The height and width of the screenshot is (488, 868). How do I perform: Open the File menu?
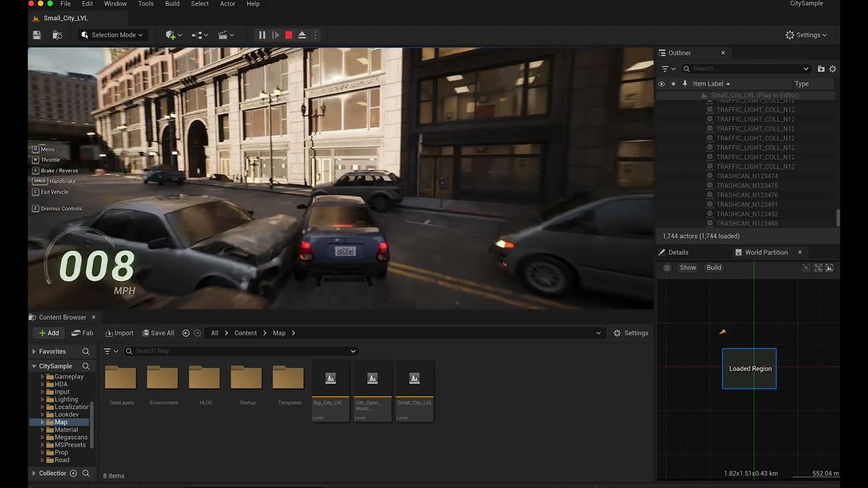[65, 4]
